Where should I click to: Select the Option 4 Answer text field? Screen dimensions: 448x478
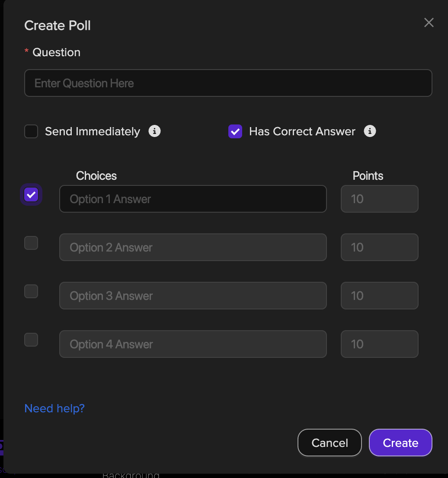193,344
